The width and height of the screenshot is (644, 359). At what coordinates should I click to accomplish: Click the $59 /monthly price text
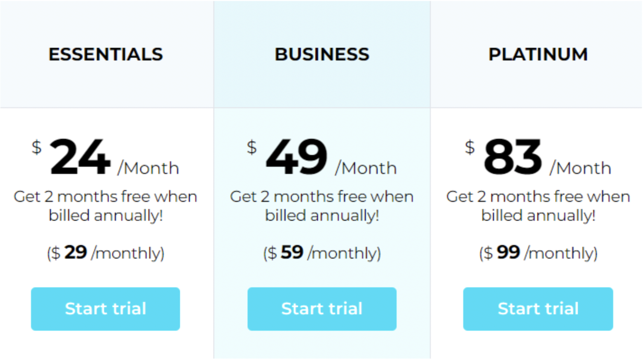(x=322, y=253)
